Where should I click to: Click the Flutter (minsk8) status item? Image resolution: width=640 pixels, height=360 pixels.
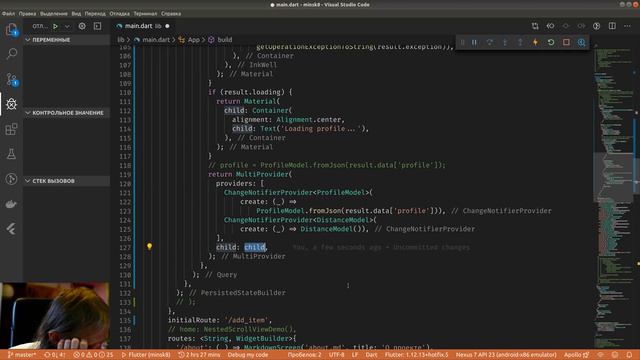146,355
